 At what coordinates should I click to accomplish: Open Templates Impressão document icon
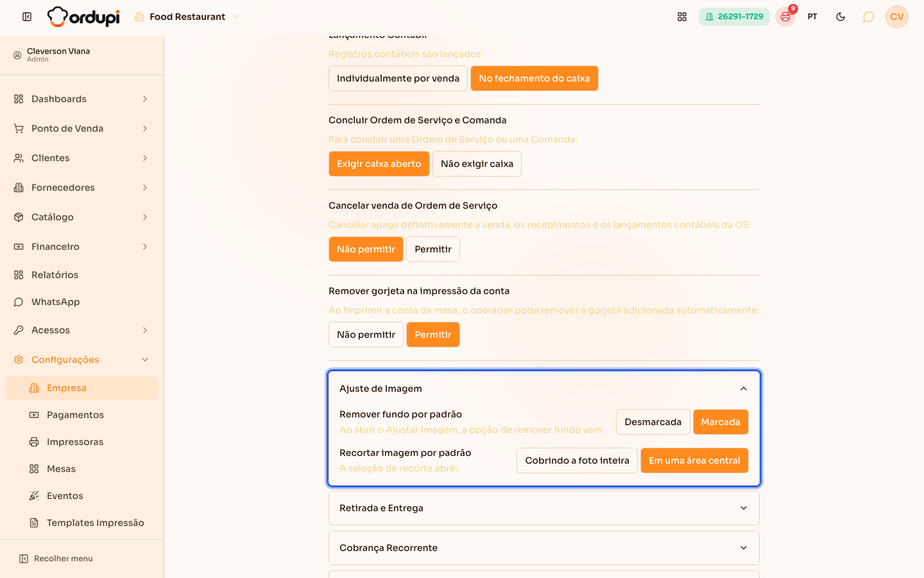click(x=34, y=523)
